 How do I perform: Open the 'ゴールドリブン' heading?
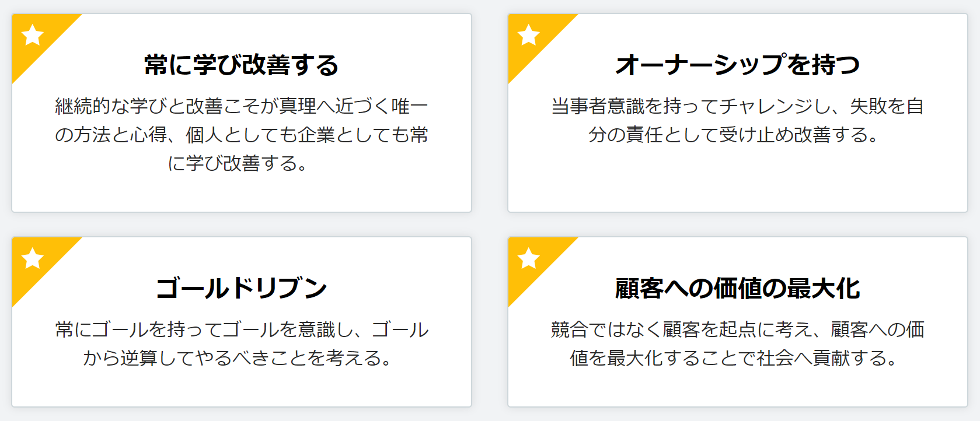point(242,288)
